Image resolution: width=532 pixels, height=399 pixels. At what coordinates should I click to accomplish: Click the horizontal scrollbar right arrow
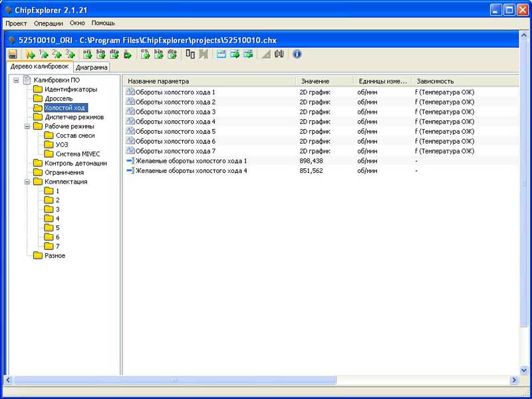tap(514, 380)
